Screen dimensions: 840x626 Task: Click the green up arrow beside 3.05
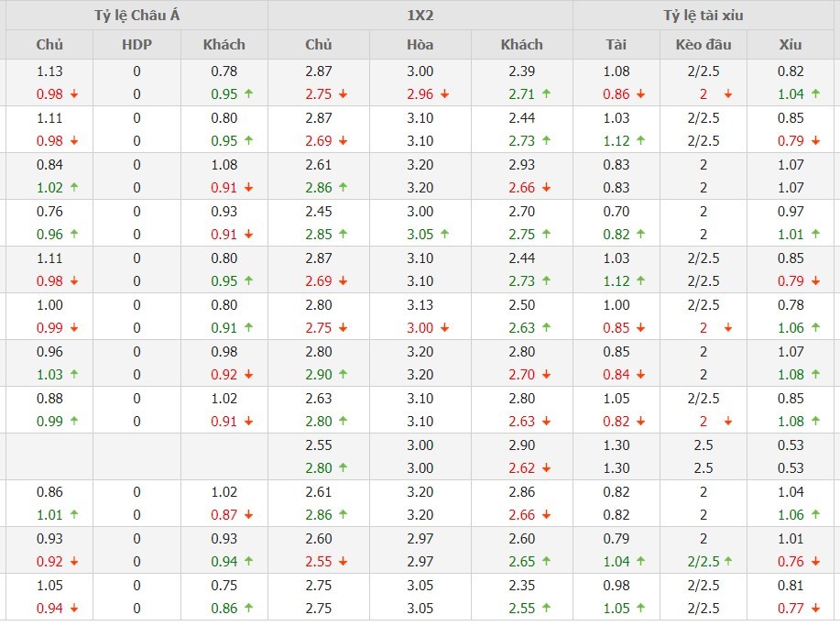pos(445,234)
